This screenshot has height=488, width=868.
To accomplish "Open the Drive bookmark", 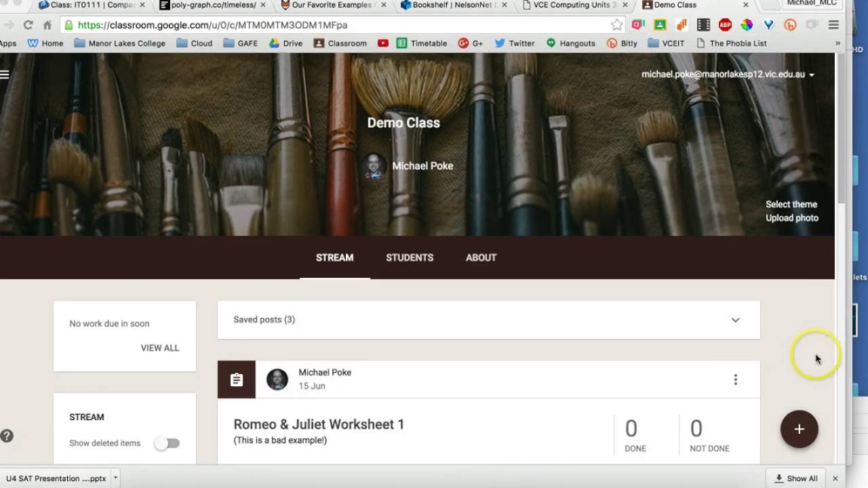I will coord(285,43).
